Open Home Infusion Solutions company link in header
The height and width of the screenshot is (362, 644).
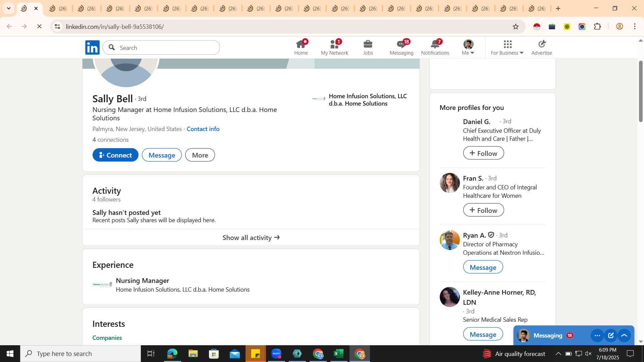(360, 100)
